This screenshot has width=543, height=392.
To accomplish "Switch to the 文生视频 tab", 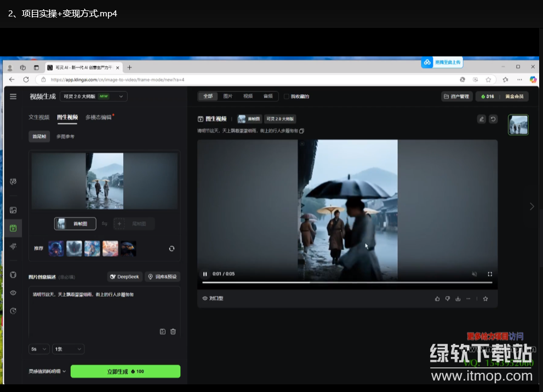I will pos(39,117).
